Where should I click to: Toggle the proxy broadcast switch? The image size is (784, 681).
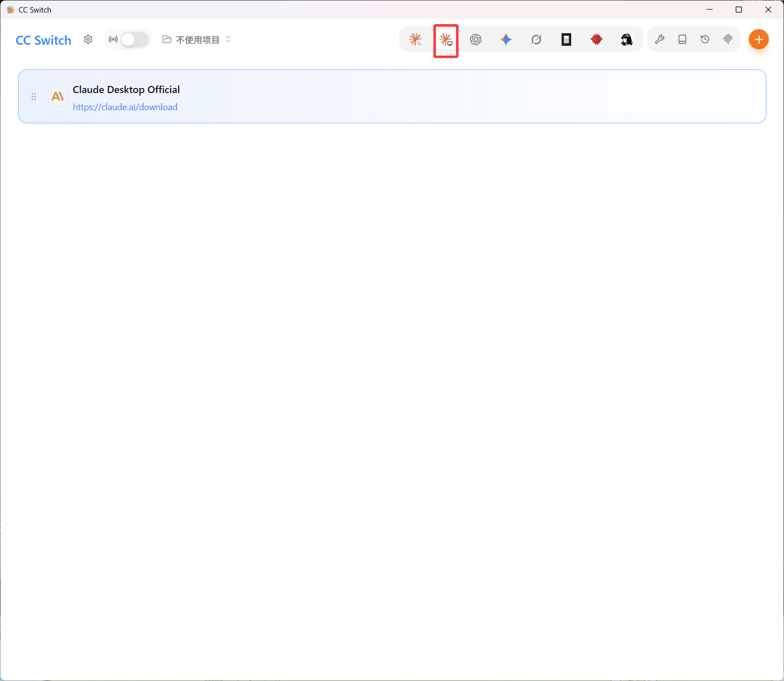coord(135,39)
